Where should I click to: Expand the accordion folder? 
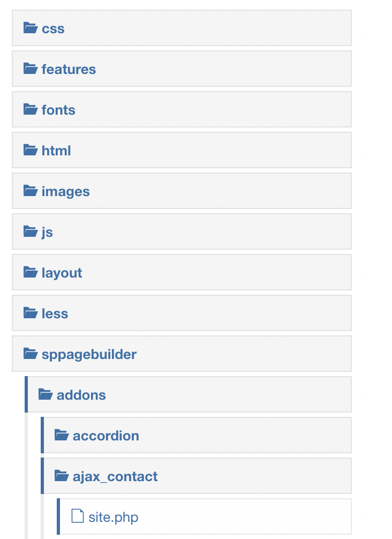coord(105,436)
